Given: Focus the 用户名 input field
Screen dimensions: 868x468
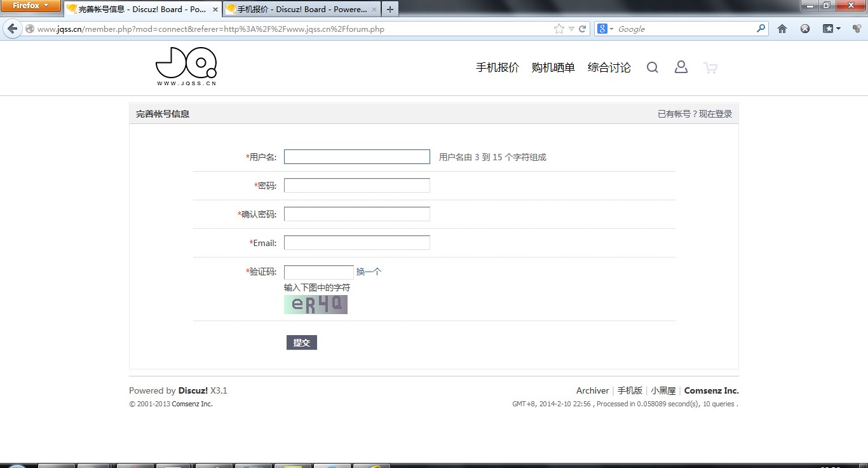Looking at the screenshot, I should 357,156.
